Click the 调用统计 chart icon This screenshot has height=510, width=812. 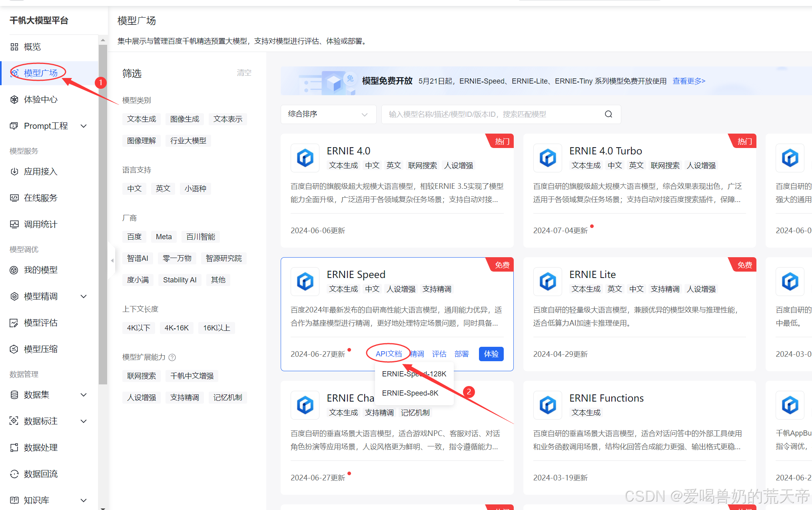click(x=14, y=224)
